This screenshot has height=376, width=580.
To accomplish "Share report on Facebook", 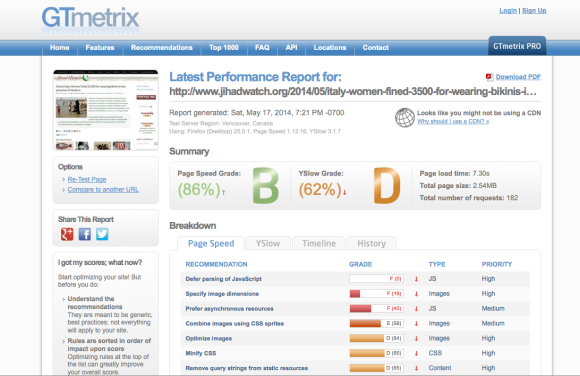I will pyautogui.click(x=85, y=234).
